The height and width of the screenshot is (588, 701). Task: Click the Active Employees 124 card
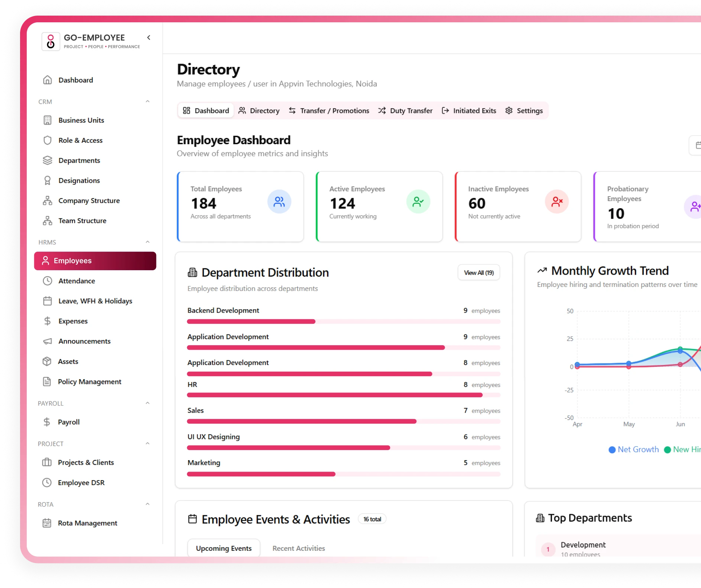(379, 207)
